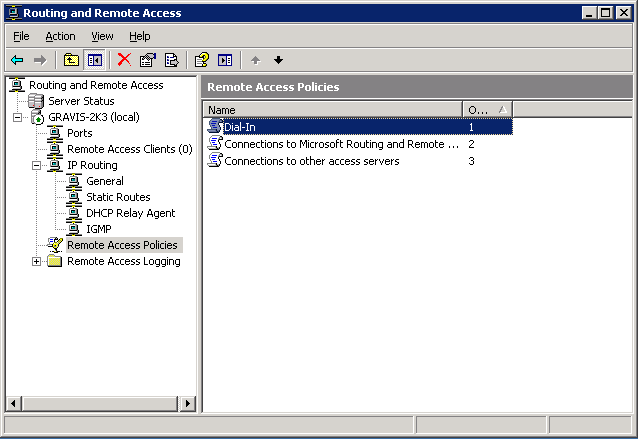
Task: Select Ports in the tree
Action: pos(80,133)
